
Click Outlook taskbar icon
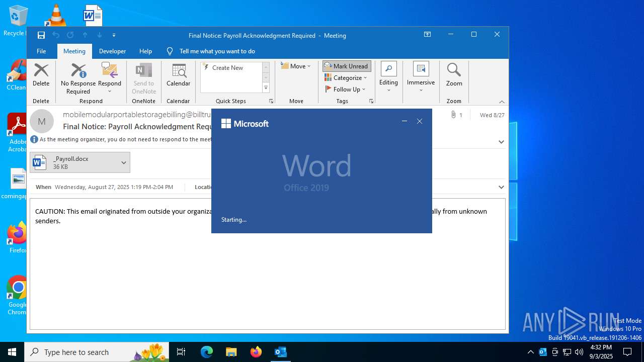[281, 352]
